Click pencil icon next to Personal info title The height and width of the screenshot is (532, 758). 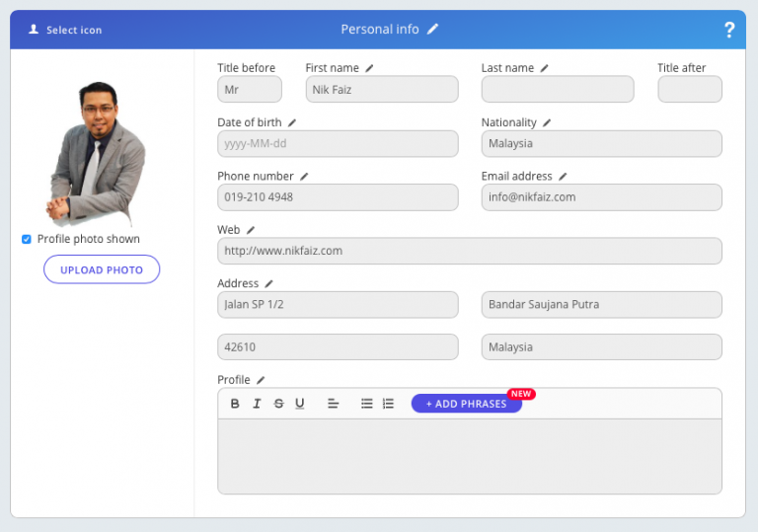click(432, 30)
